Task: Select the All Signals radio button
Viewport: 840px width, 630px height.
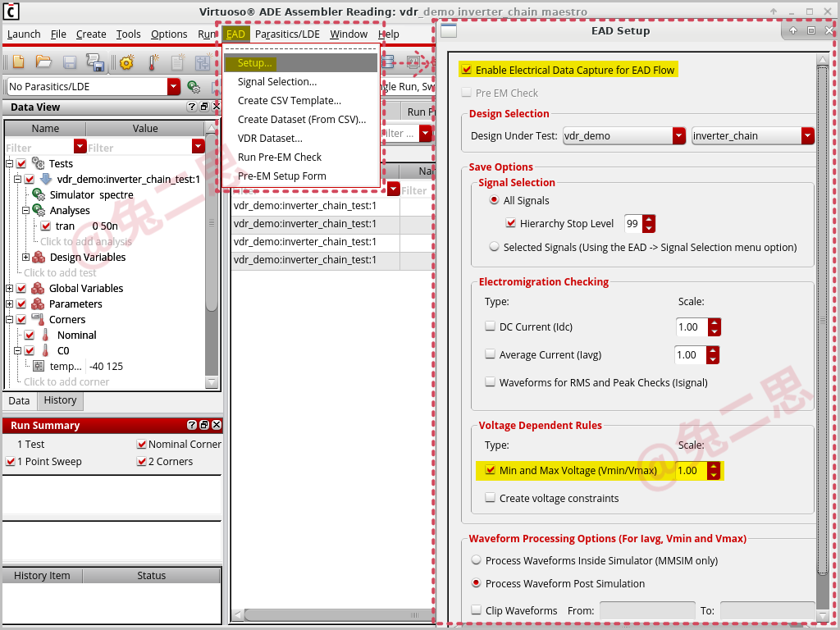Action: [x=494, y=200]
